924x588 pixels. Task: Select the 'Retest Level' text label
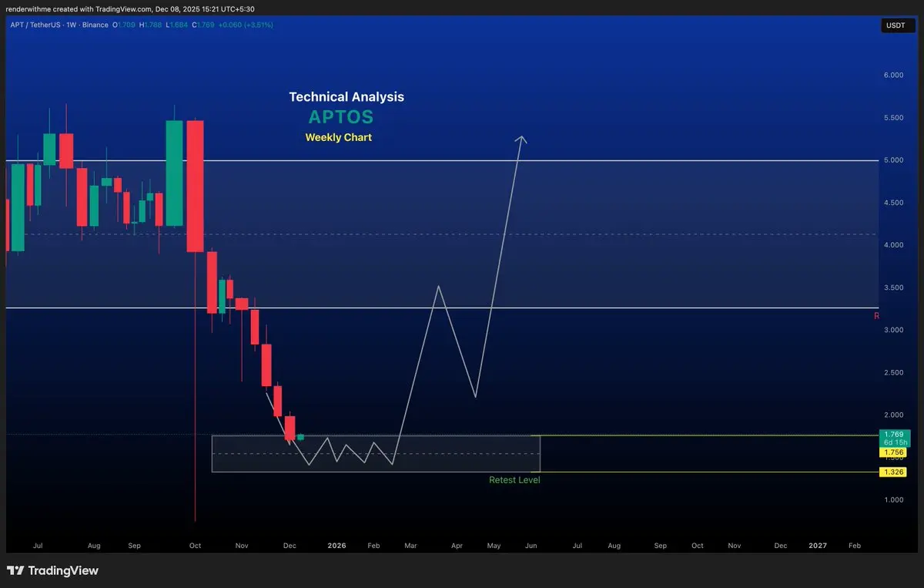point(514,480)
